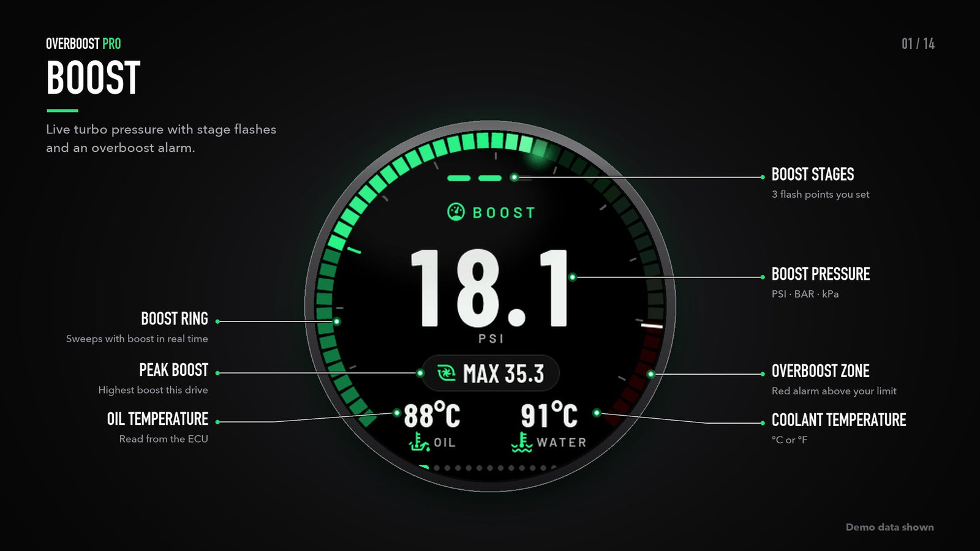Click the PEAK BOOST callout heading

click(x=174, y=370)
